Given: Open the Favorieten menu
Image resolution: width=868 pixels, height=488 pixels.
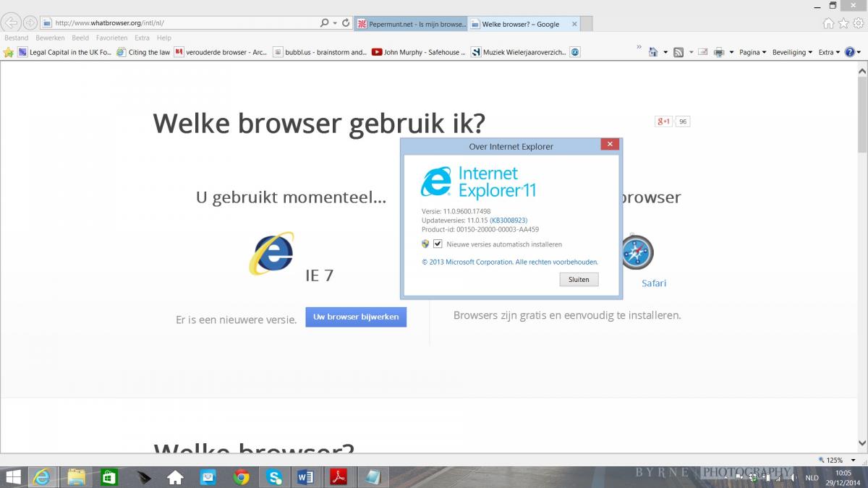Looking at the screenshot, I should pyautogui.click(x=111, y=38).
